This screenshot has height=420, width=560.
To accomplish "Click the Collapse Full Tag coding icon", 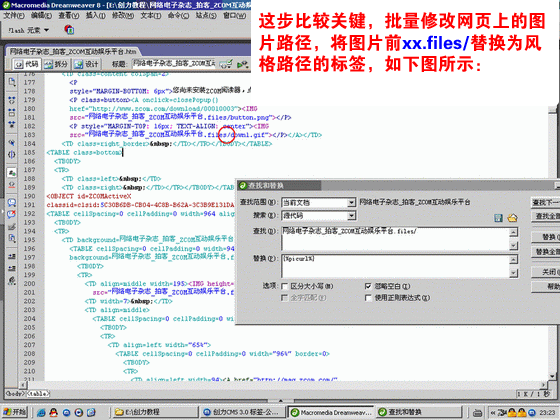I will point(12,100).
